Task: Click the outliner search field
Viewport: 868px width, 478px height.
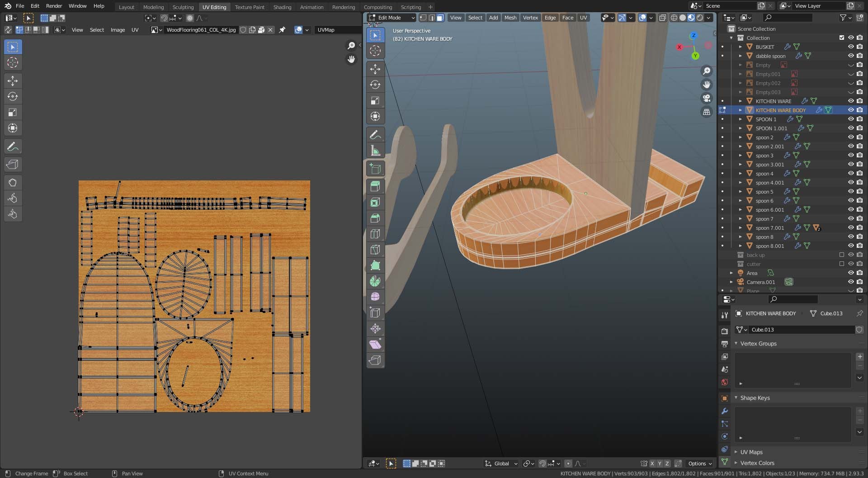Action: [x=788, y=18]
